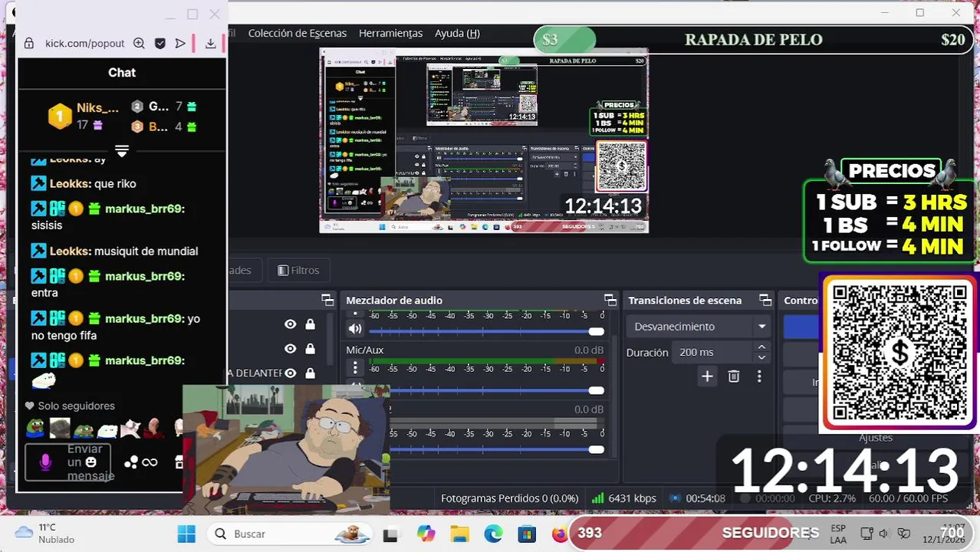Open the Herramientas menu in OBS
This screenshot has width=980, height=552.
(390, 33)
